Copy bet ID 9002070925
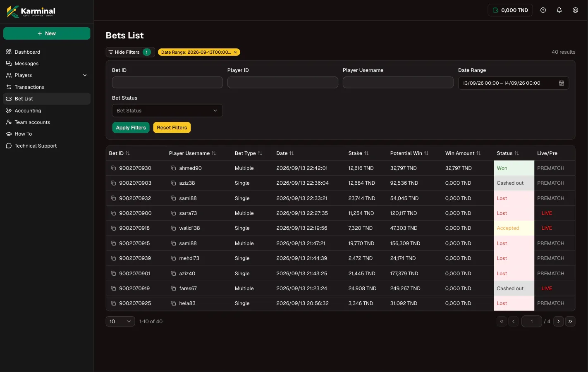 [113, 303]
